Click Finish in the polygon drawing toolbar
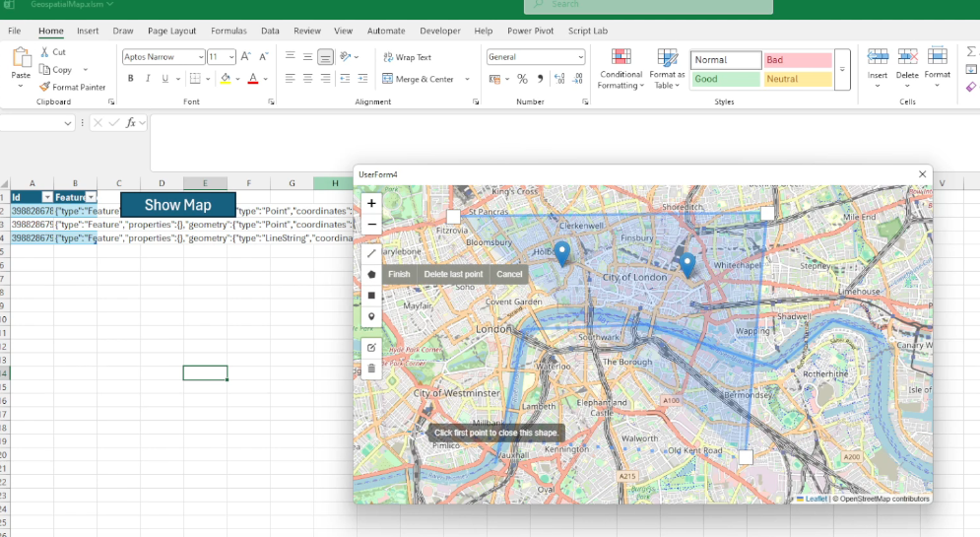The width and height of the screenshot is (980, 537). tap(399, 274)
